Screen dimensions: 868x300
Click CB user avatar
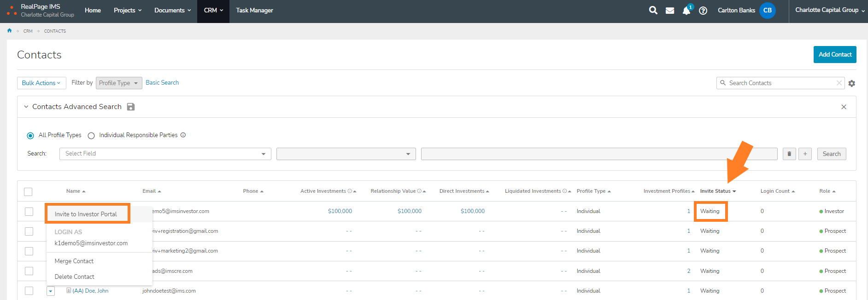click(768, 10)
